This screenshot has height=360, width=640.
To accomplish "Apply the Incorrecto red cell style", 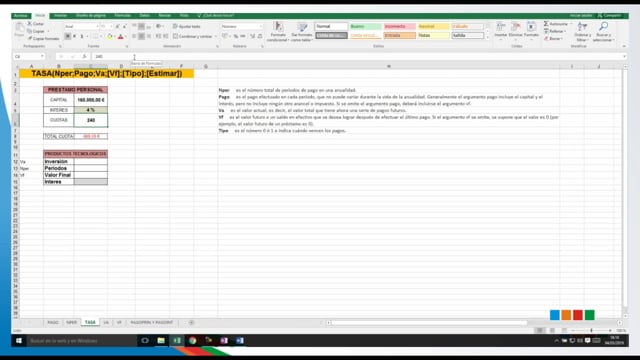I will click(400, 27).
